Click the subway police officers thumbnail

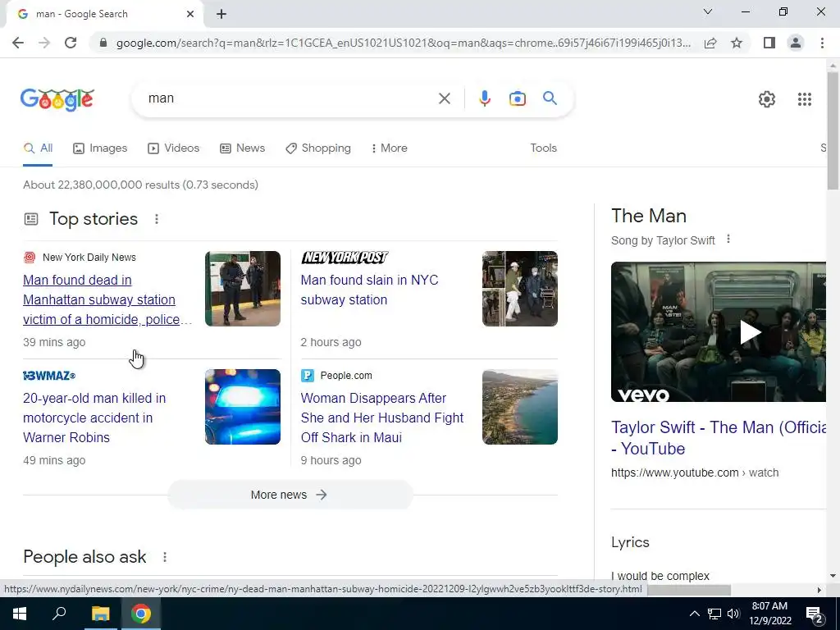(243, 289)
